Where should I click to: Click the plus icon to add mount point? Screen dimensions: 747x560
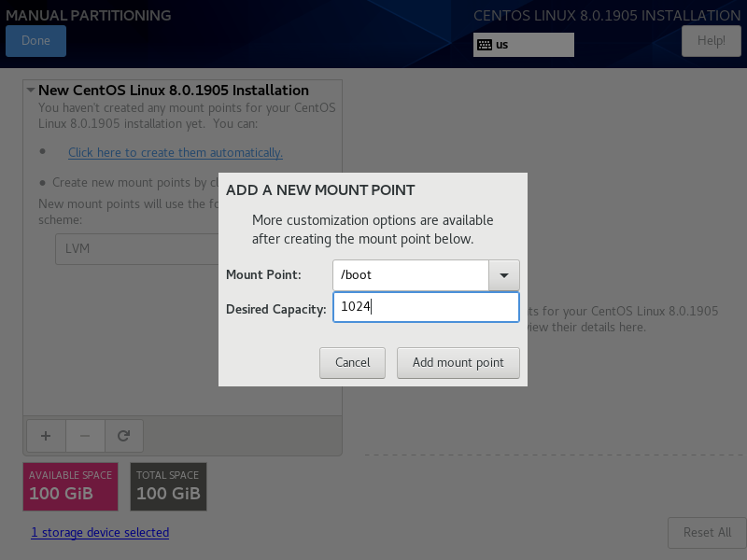click(x=46, y=436)
